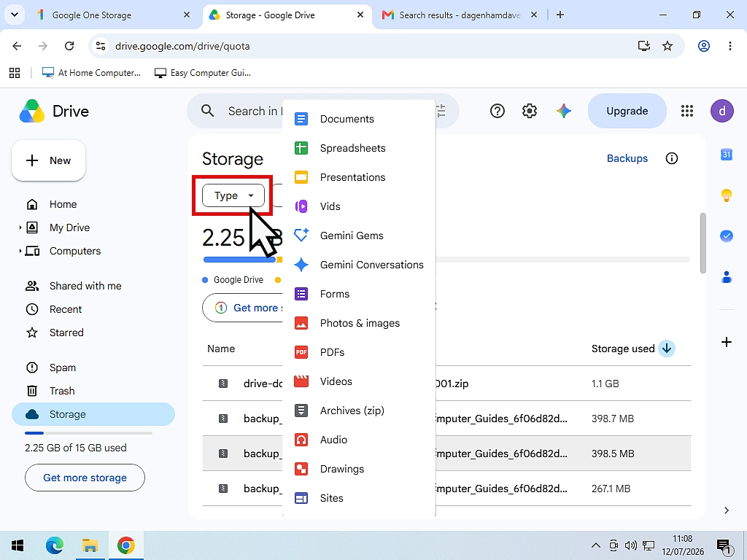The image size is (747, 560).
Task: Click the Upgrade button
Action: tap(627, 111)
